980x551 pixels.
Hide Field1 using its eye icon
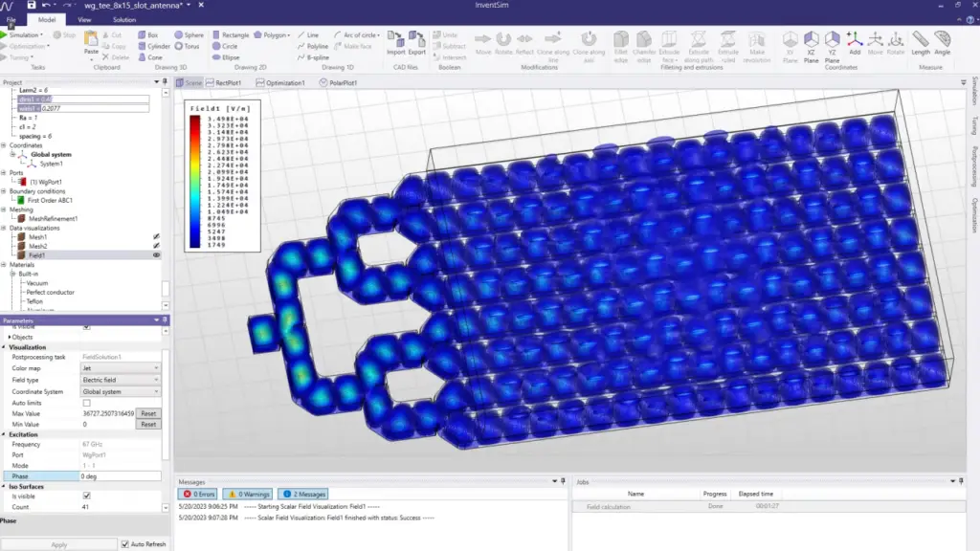pyautogui.click(x=156, y=255)
